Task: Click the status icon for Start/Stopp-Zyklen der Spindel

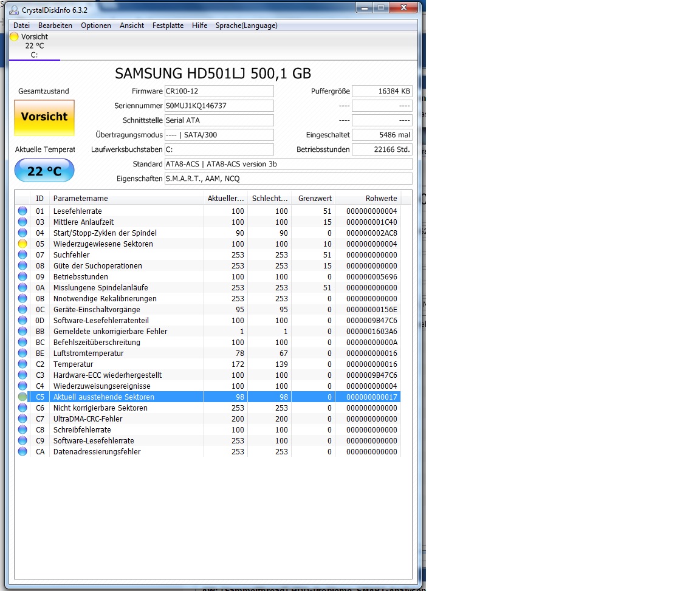Action: (x=22, y=233)
